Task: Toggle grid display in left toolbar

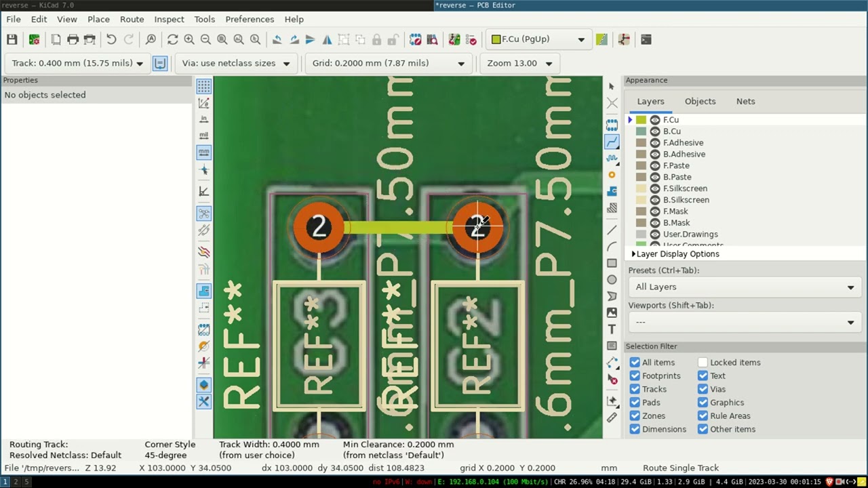Action: (x=203, y=86)
